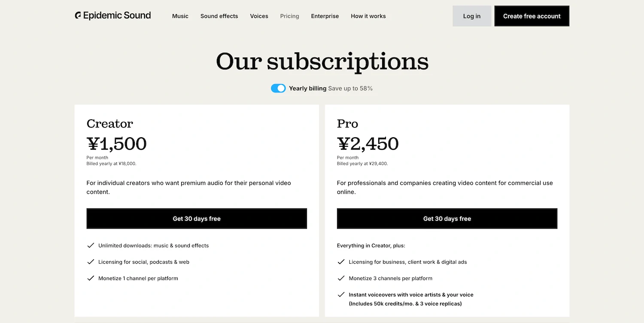This screenshot has width=644, height=323.
Task: Click the Creator plan heading
Action: (x=110, y=124)
